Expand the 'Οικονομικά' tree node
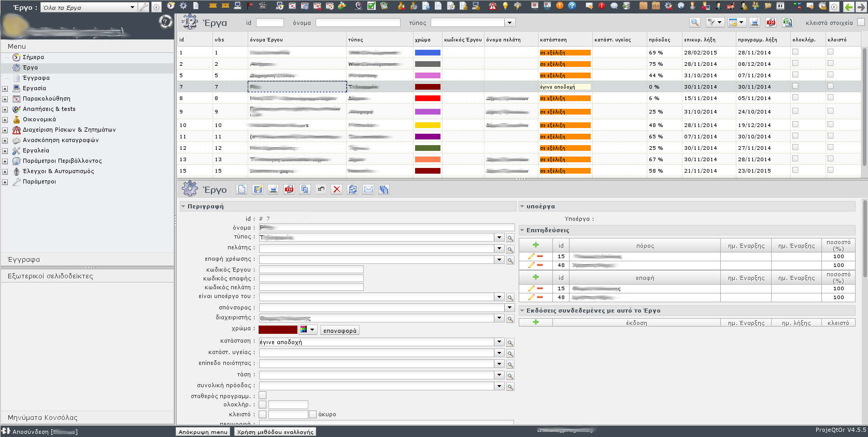The image size is (868, 437). coord(5,120)
